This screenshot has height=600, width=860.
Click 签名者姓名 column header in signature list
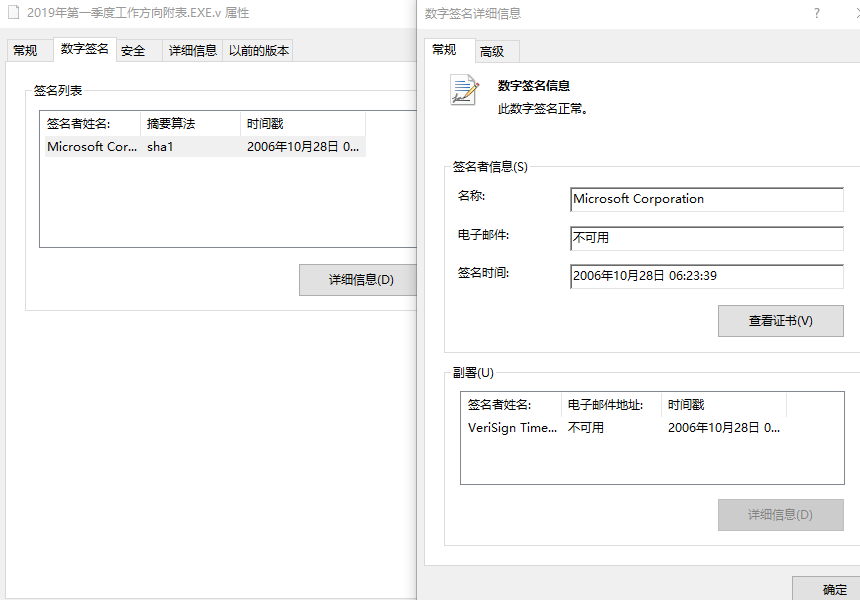[x=90, y=124]
